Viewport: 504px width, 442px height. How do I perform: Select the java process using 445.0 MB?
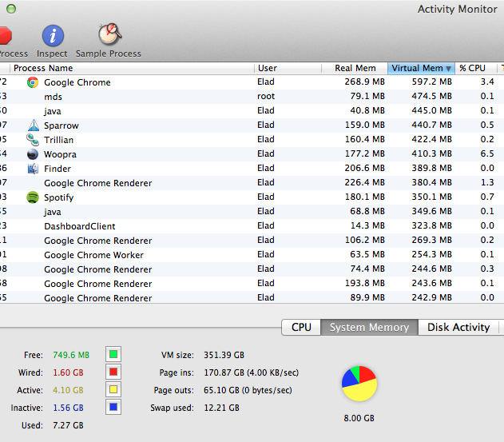point(252,111)
